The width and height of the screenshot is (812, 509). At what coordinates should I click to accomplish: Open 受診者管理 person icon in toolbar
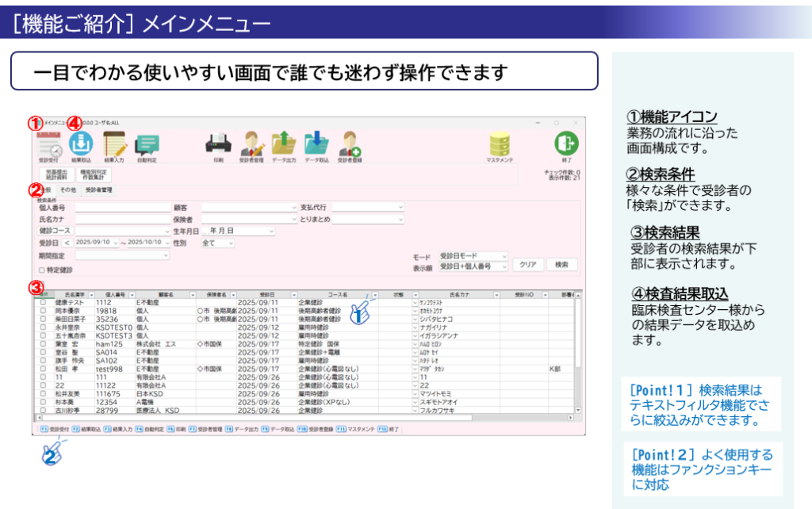(x=251, y=147)
